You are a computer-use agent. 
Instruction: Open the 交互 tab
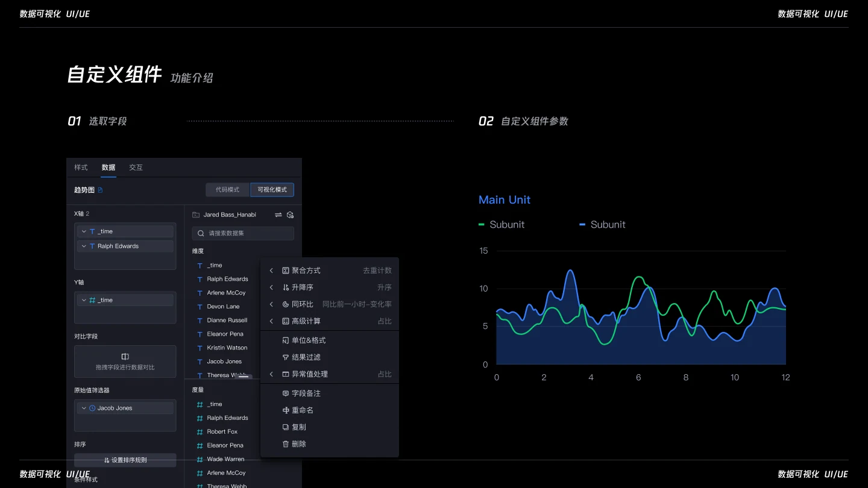point(136,167)
